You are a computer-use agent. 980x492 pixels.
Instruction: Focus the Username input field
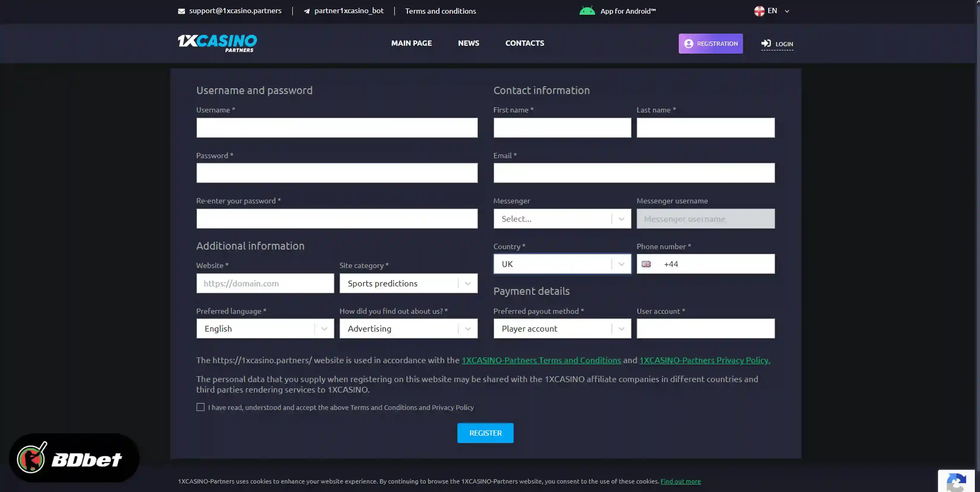(x=337, y=127)
